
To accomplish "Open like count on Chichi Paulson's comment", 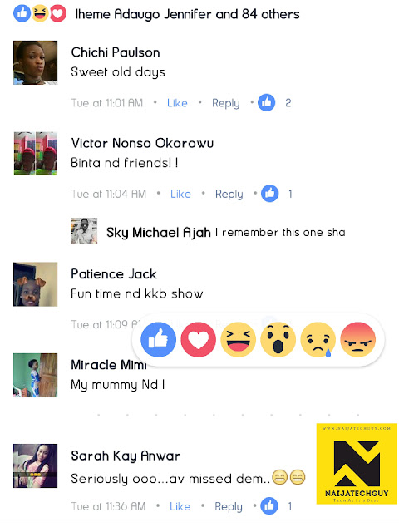I will tap(275, 102).
